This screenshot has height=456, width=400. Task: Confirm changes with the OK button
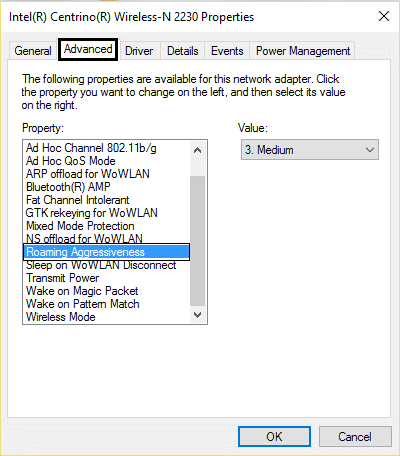tap(274, 436)
